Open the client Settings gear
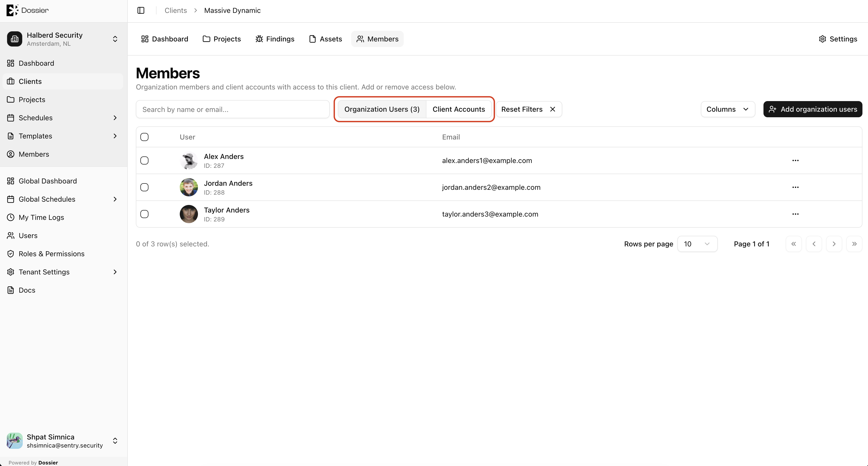This screenshot has height=466, width=868. (x=838, y=39)
